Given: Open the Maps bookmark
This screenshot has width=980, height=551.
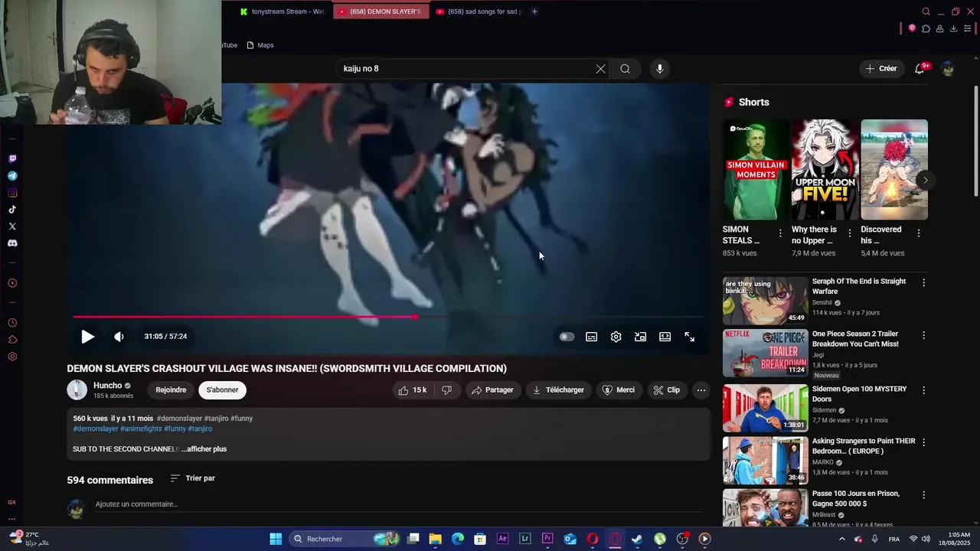Looking at the screenshot, I should coord(260,45).
